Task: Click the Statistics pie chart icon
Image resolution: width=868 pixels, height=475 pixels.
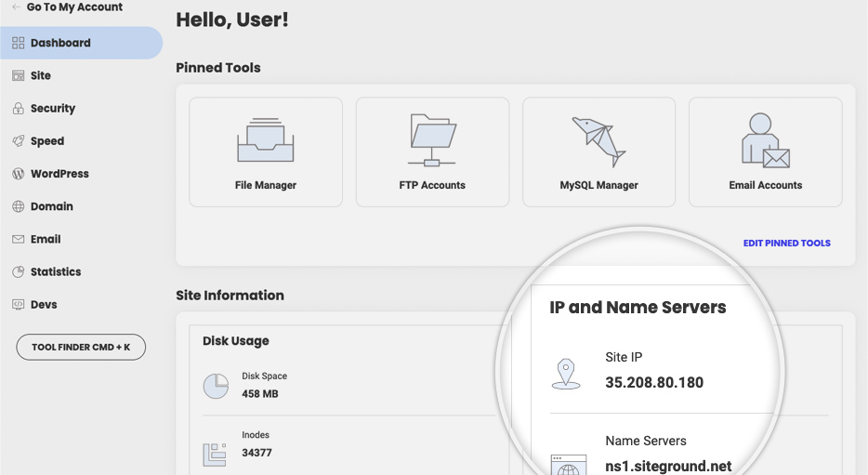Action: (x=19, y=271)
